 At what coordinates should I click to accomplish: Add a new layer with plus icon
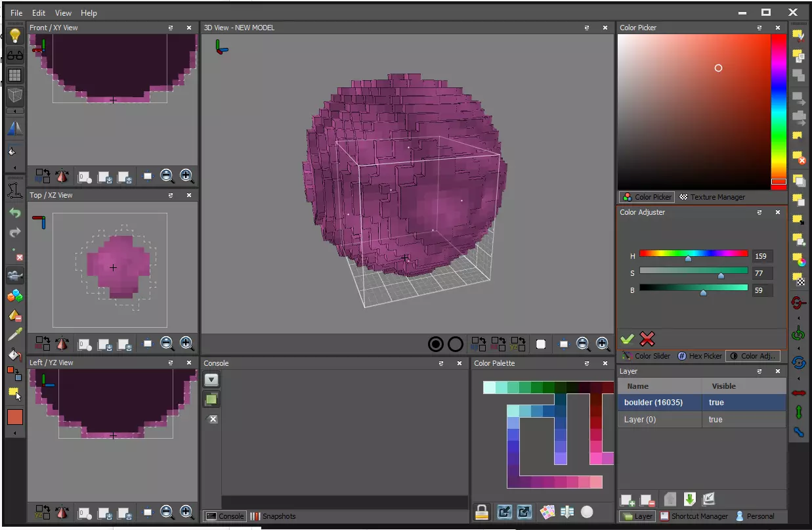[x=628, y=500]
